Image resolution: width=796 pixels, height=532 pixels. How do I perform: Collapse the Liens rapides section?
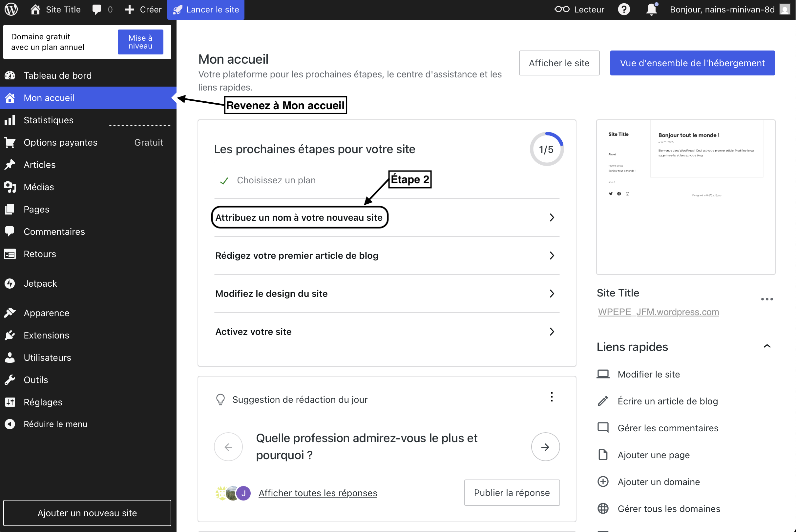tap(766, 346)
